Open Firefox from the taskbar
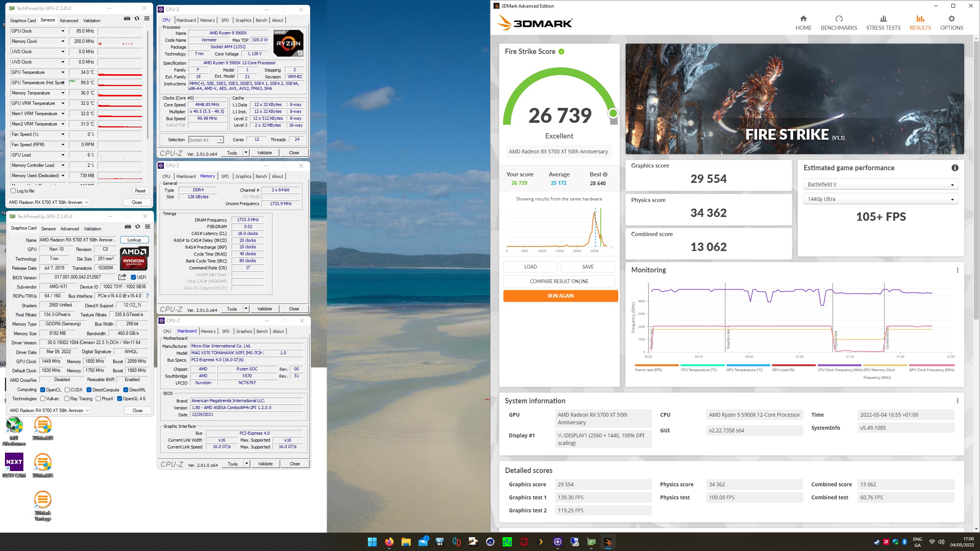 pos(389,542)
